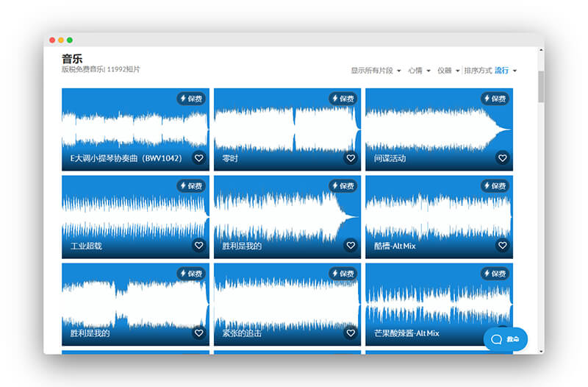Click the vertical scrollbar on the right
The height and width of the screenshot is (387, 588).
point(541,86)
